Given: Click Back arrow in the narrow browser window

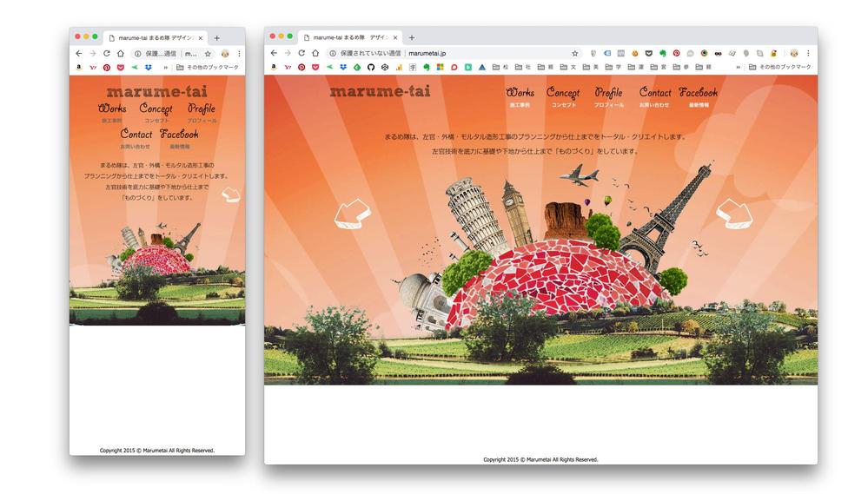Looking at the screenshot, I should 78,54.
